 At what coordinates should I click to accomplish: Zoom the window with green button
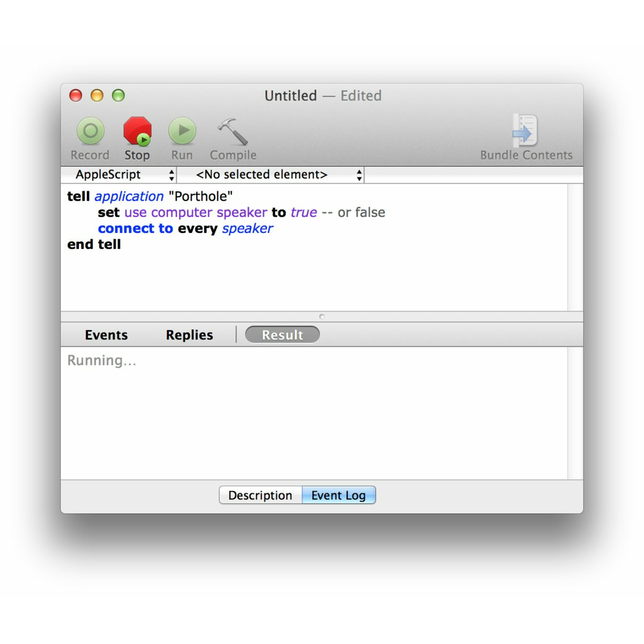tap(118, 96)
